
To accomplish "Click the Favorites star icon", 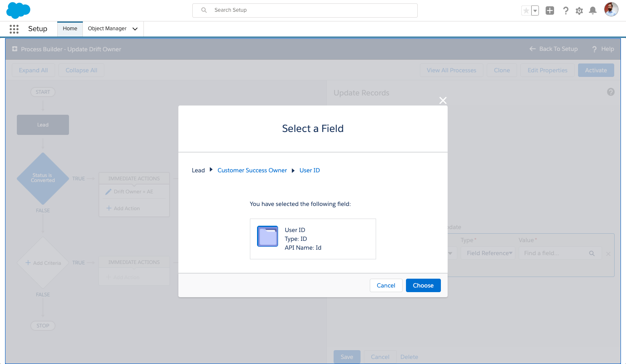I will pyautogui.click(x=526, y=11).
